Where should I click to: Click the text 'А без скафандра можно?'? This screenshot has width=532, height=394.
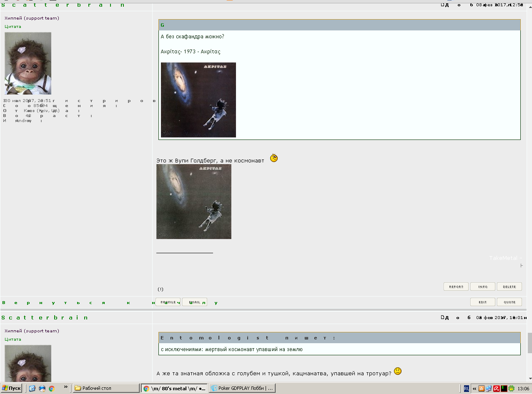[193, 37]
